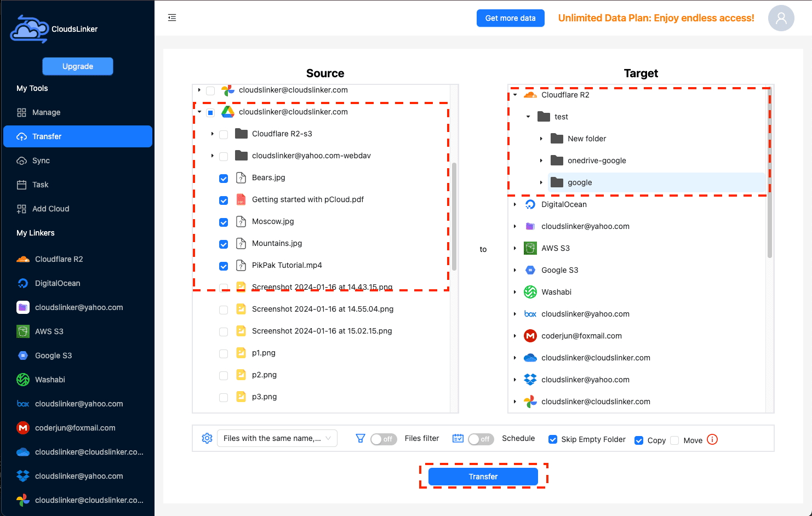Check the Move option
Screen dimensions: 812x516
click(674, 440)
